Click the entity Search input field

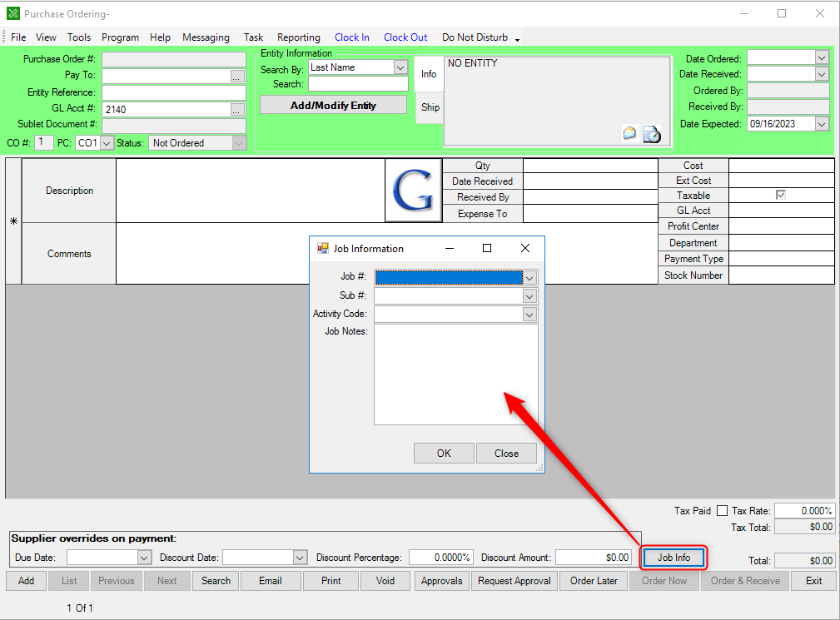[x=358, y=84]
